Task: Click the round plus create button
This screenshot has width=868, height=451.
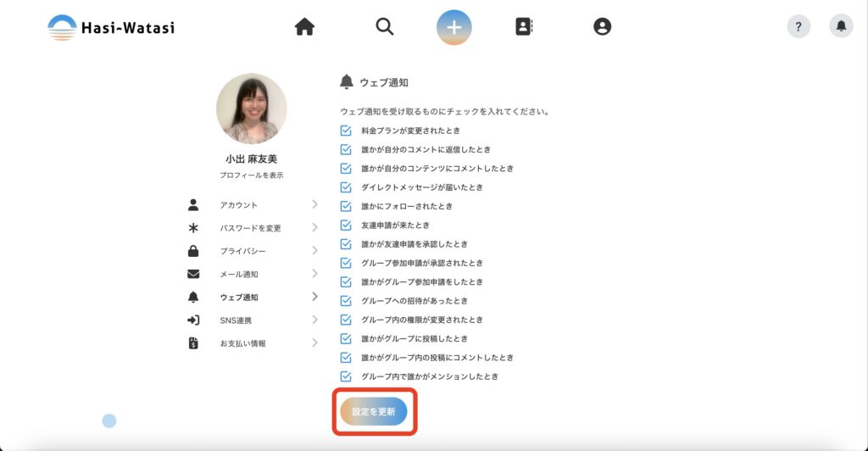Action: [454, 27]
